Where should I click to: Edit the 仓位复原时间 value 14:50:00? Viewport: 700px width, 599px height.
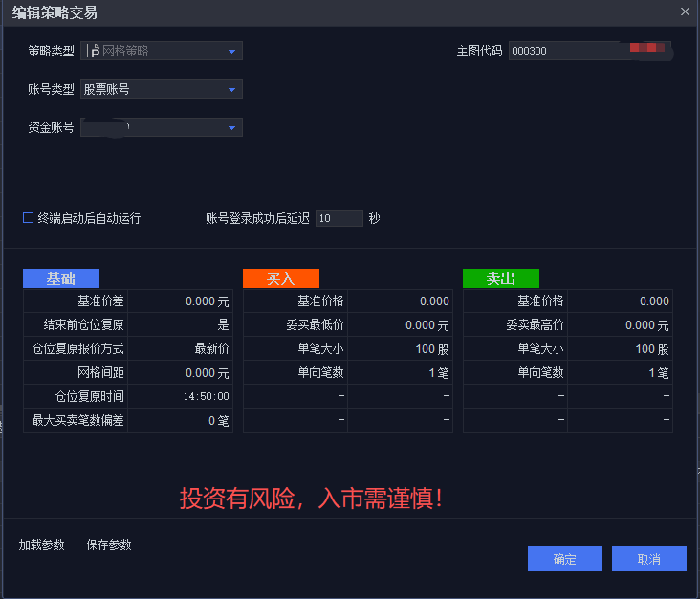click(x=181, y=397)
